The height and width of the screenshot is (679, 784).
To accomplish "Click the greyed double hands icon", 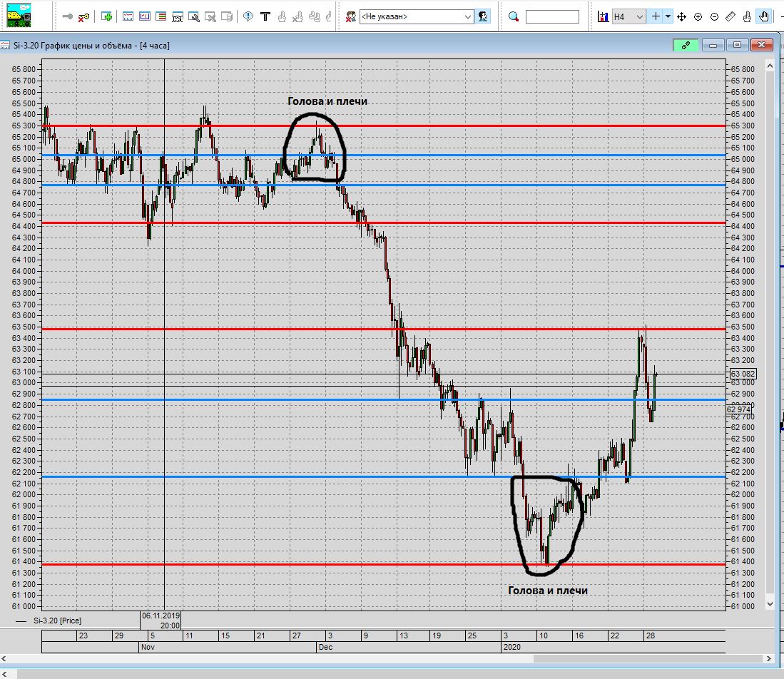I will tap(315, 17).
